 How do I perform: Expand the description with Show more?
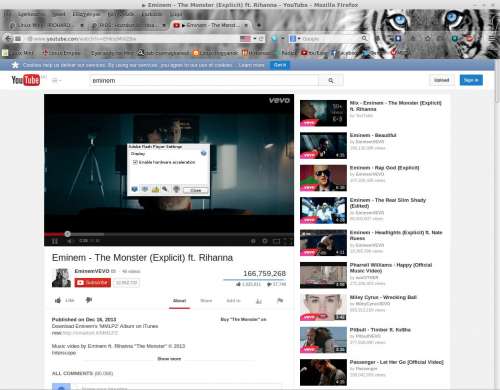169,359
